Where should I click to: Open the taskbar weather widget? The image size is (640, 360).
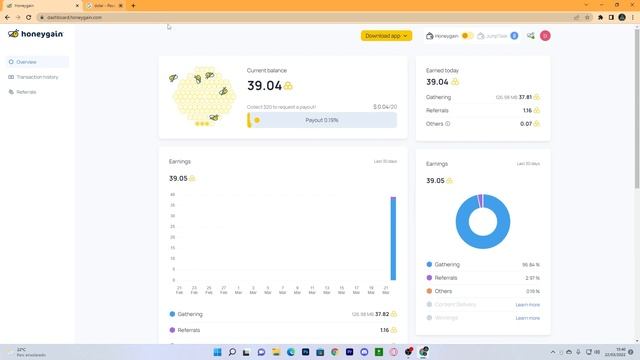click(x=27, y=352)
